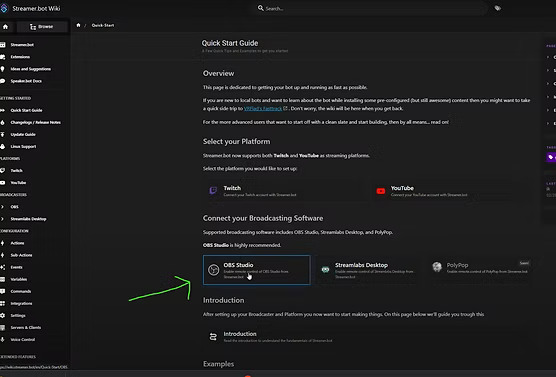This screenshot has height=377, width=556.
Task: Open the Browse navigation button
Action: pos(42,27)
